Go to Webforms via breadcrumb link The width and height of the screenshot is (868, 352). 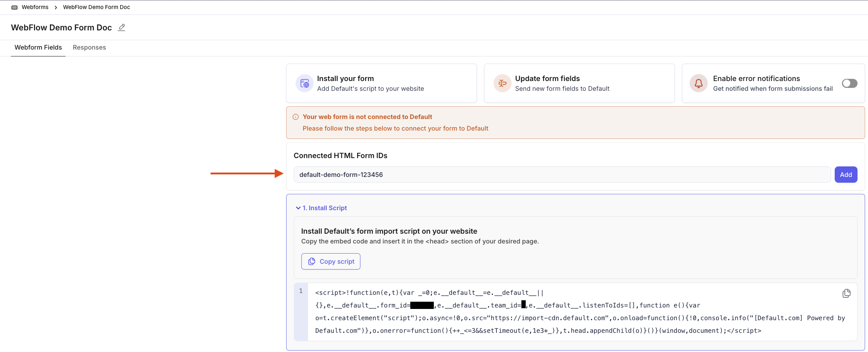click(35, 7)
